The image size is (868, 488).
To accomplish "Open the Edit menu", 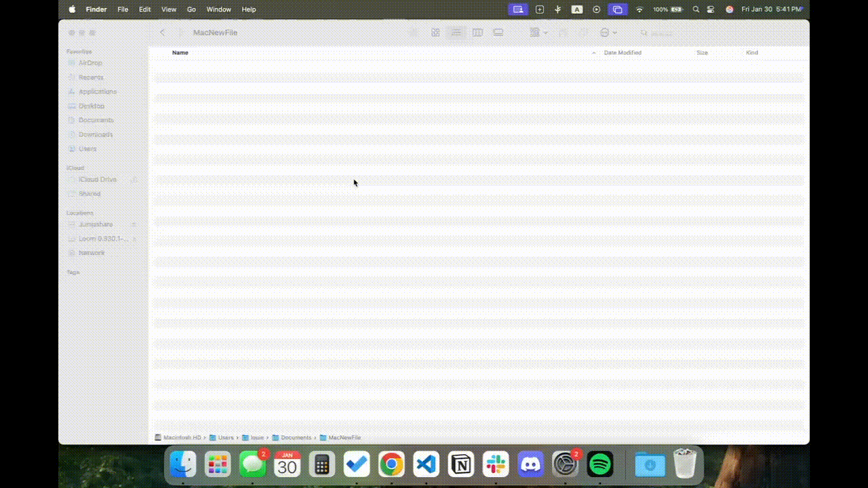I will (144, 9).
